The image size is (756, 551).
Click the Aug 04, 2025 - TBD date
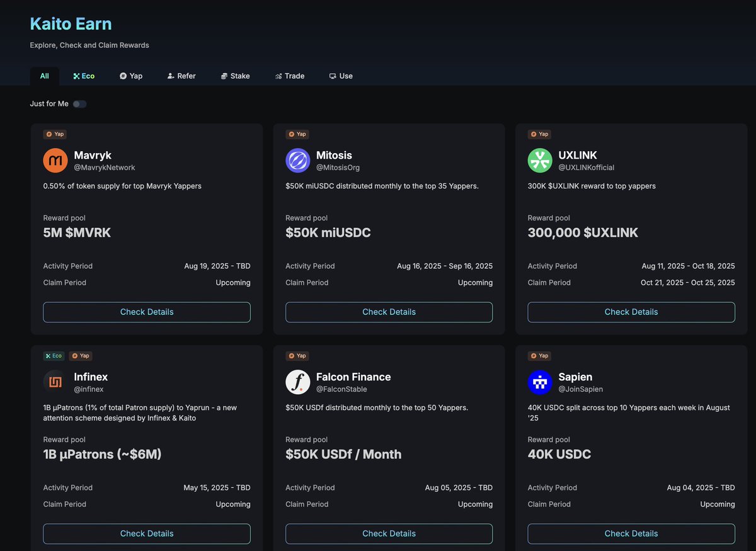tap(701, 488)
